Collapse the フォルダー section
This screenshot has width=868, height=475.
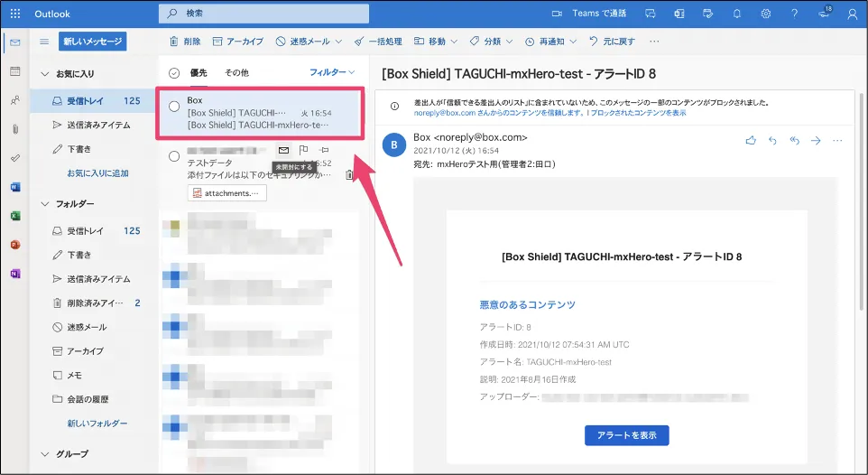tap(45, 204)
